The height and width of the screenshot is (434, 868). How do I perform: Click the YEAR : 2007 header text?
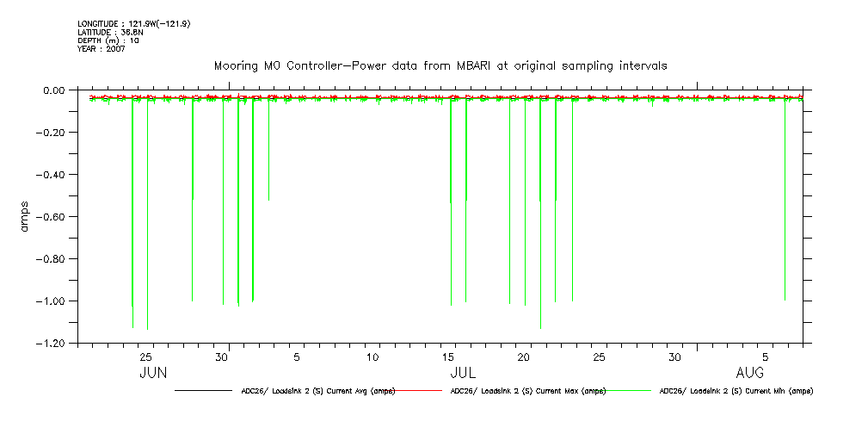pyautogui.click(x=101, y=48)
